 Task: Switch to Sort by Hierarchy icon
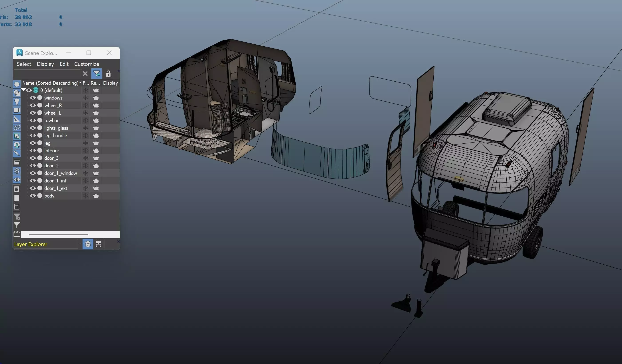(99, 244)
